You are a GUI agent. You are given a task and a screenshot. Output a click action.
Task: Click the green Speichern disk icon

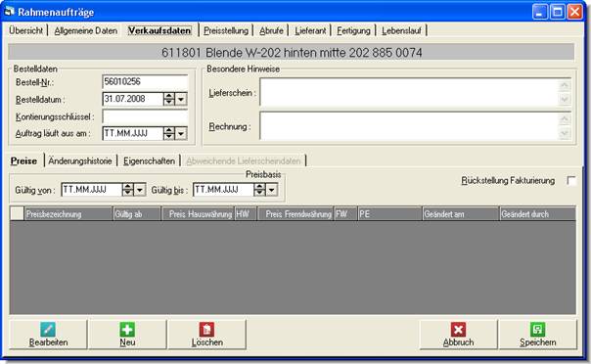537,330
